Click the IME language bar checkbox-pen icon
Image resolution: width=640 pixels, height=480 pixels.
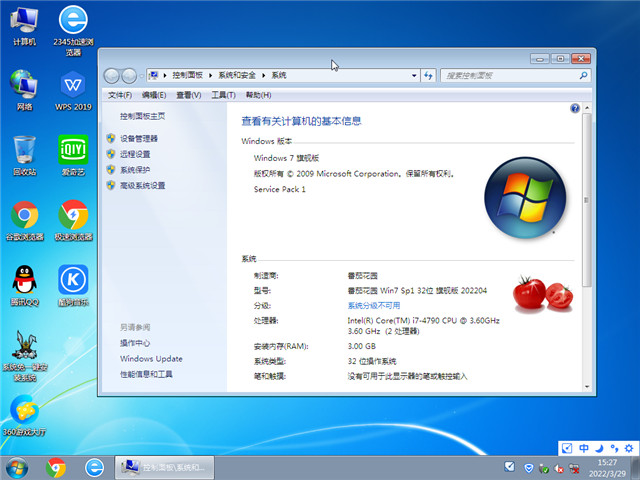click(567, 448)
